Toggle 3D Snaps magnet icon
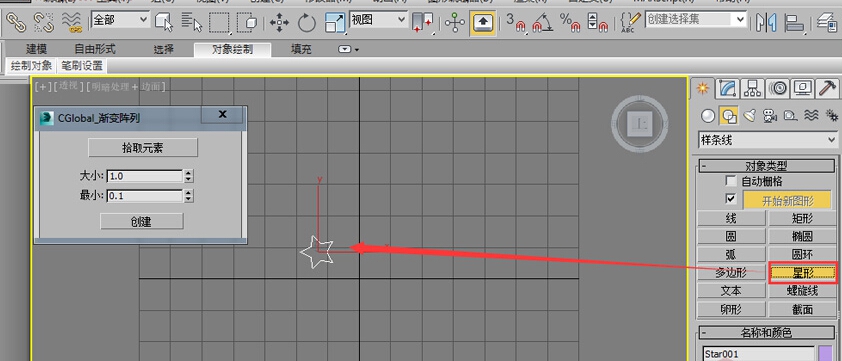842x361 pixels. 516,23
